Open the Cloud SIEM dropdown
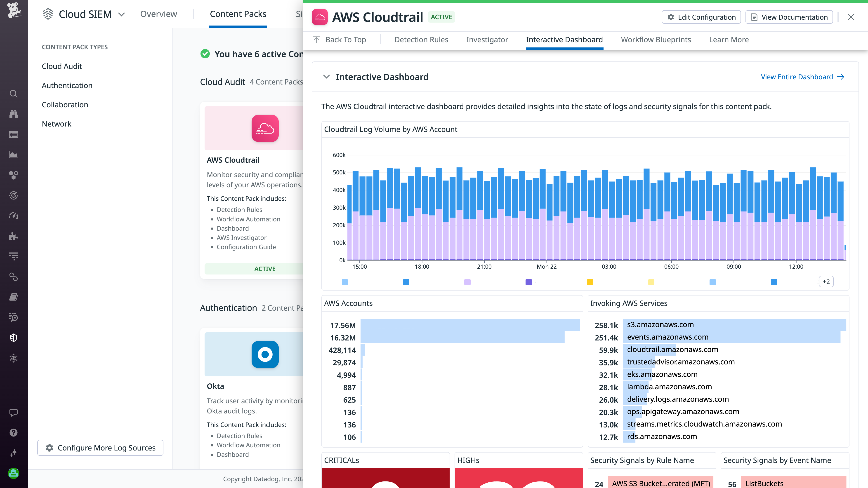This screenshot has width=868, height=488. point(121,14)
